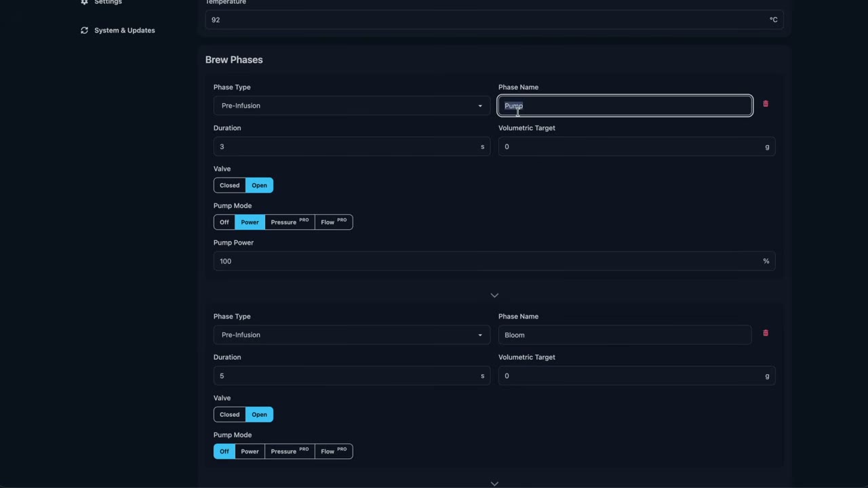Image resolution: width=868 pixels, height=488 pixels.
Task: Click the Brew Phases heading
Action: [x=234, y=60]
